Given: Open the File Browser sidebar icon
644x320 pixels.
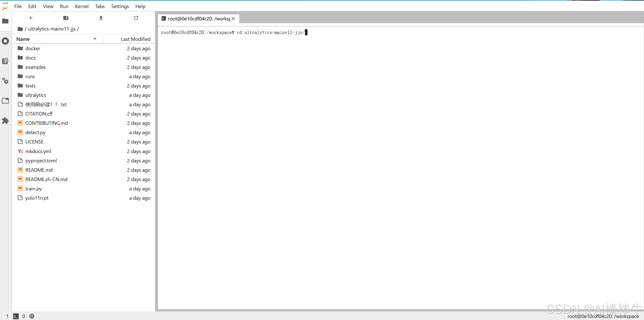Looking at the screenshot, I should 5,21.
